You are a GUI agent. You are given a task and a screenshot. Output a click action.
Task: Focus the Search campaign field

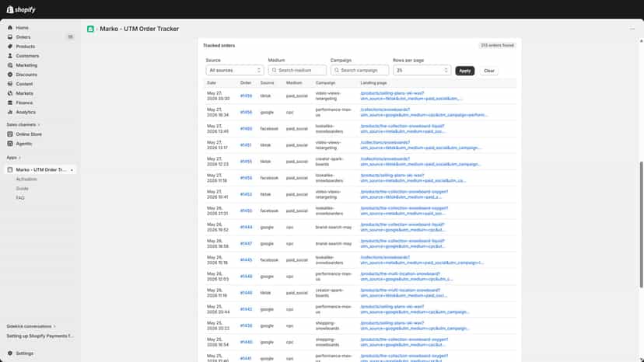(359, 70)
